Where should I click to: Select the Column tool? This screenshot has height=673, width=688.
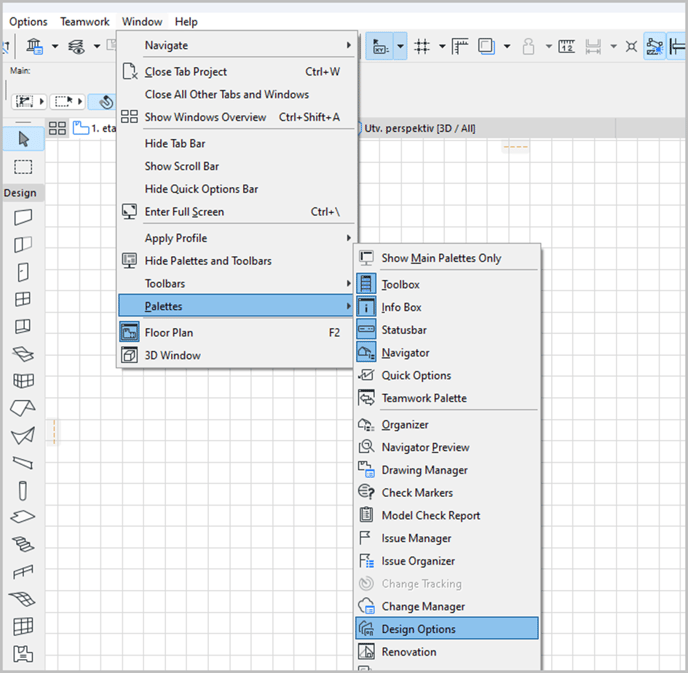[x=23, y=490]
